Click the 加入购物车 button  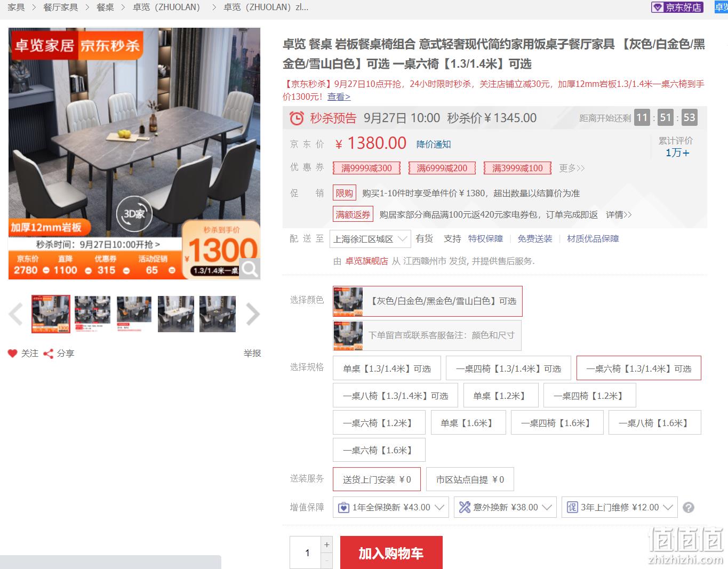point(391,552)
